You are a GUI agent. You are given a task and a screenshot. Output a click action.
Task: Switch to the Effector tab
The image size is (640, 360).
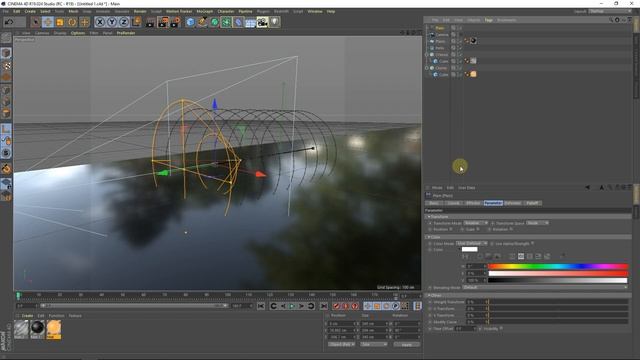tap(473, 203)
